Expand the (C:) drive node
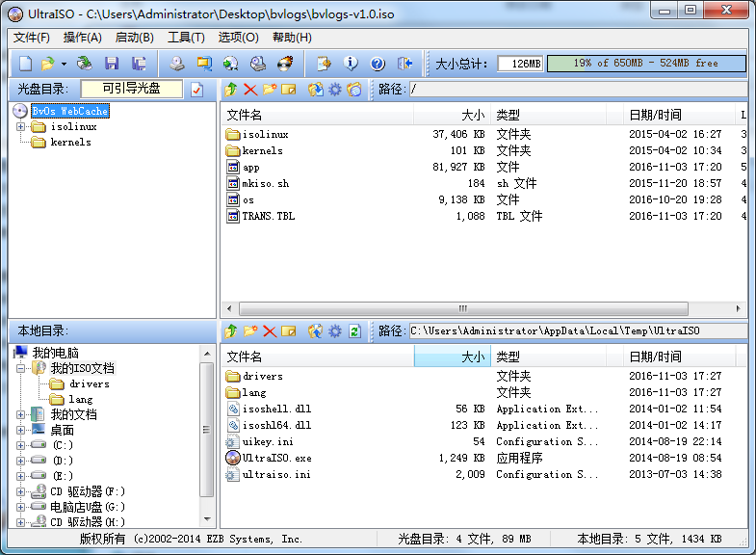Viewport: 756px width, 555px height. click(22, 445)
